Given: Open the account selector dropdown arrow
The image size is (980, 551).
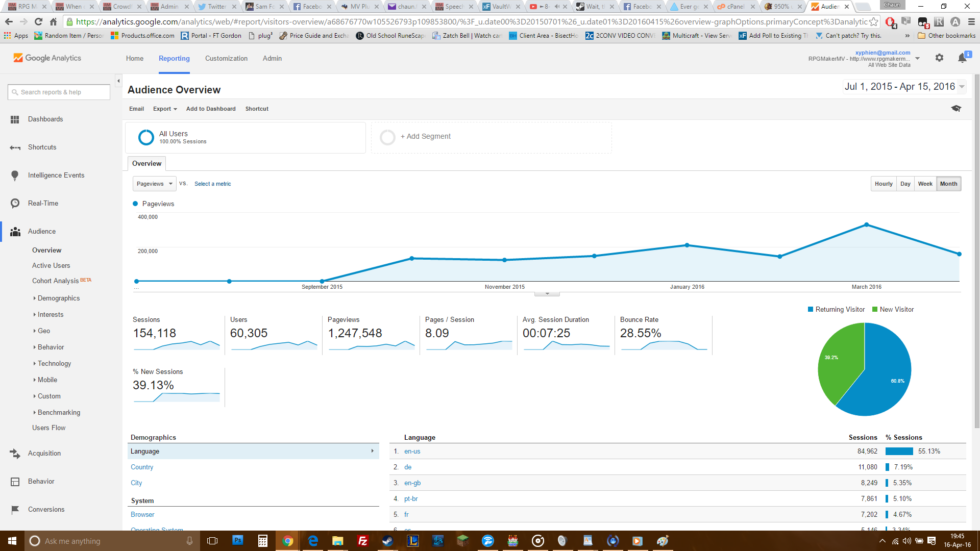Looking at the screenshot, I should point(917,59).
